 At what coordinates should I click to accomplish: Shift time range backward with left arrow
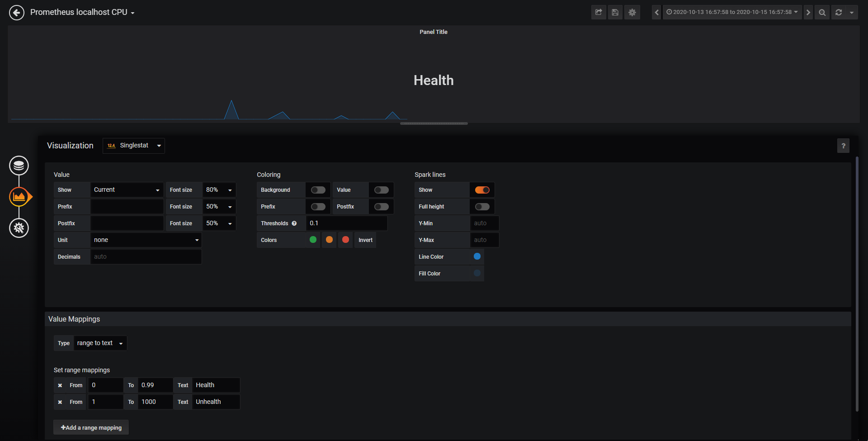(x=656, y=12)
